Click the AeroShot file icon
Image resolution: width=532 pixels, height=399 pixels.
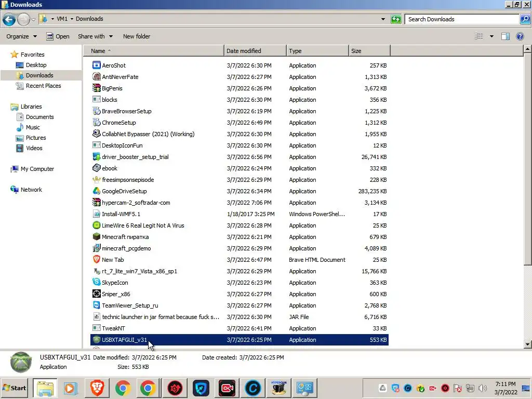click(x=96, y=65)
